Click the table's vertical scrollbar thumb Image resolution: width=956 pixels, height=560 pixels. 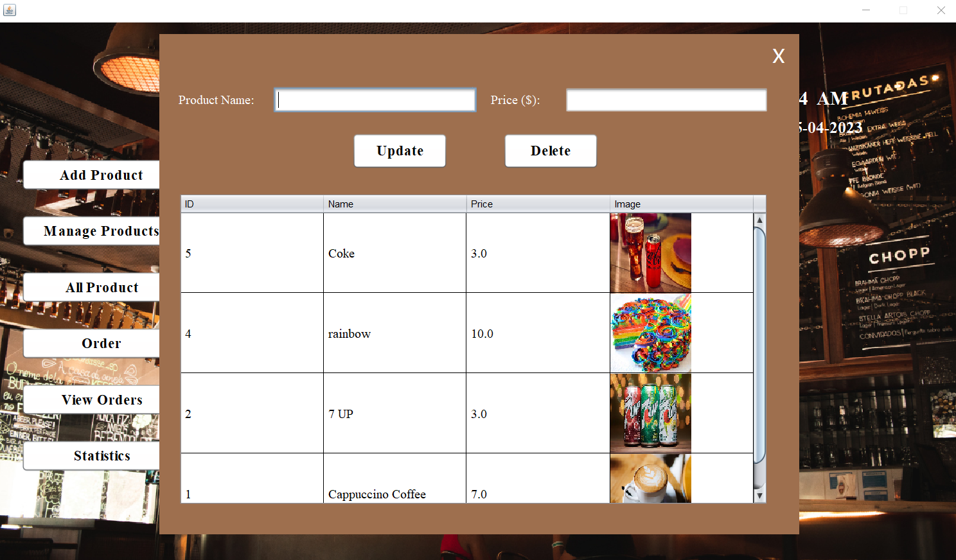coord(759,345)
